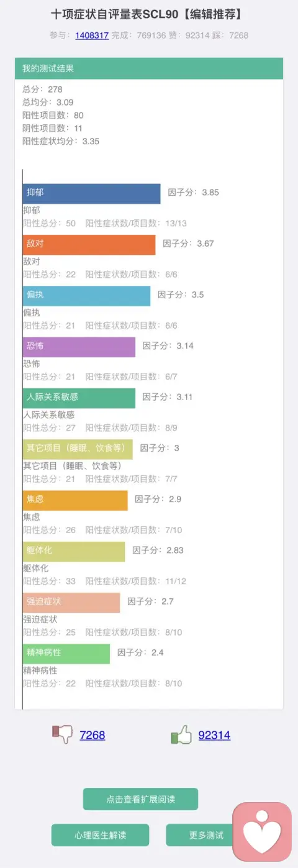Click 点击查看扩展阅读 button
This screenshot has width=298, height=868.
click(x=140, y=799)
